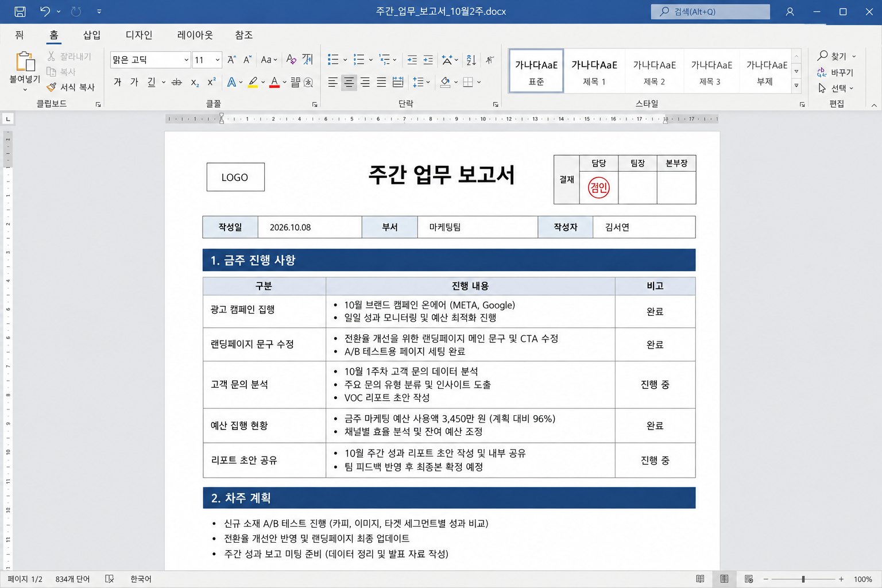Open the proofing check icon in status bar

(110, 579)
